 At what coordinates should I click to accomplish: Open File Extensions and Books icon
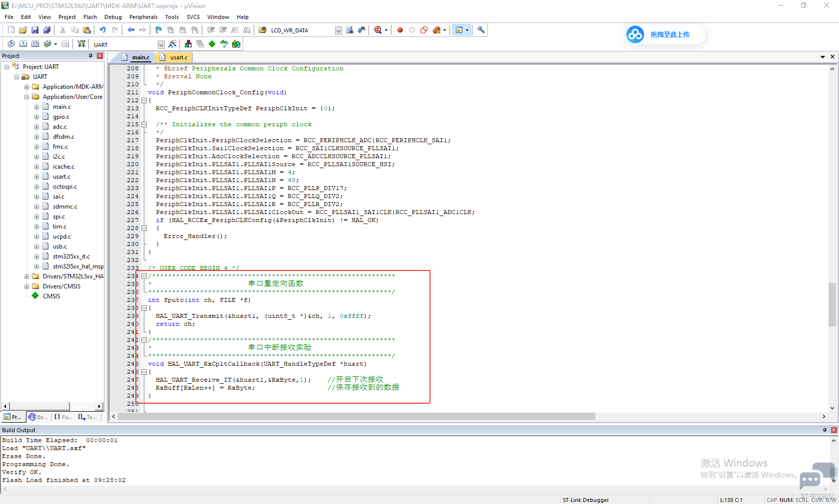click(x=188, y=44)
